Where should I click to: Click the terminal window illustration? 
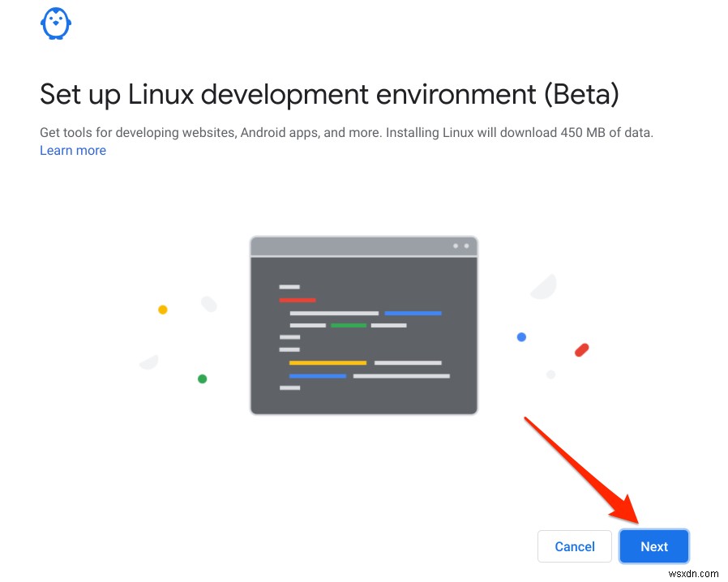[363, 324]
